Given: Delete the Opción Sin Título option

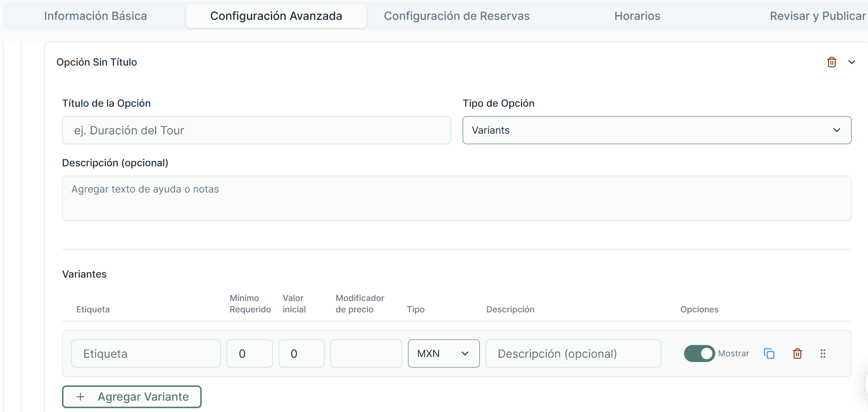Looking at the screenshot, I should [x=831, y=62].
